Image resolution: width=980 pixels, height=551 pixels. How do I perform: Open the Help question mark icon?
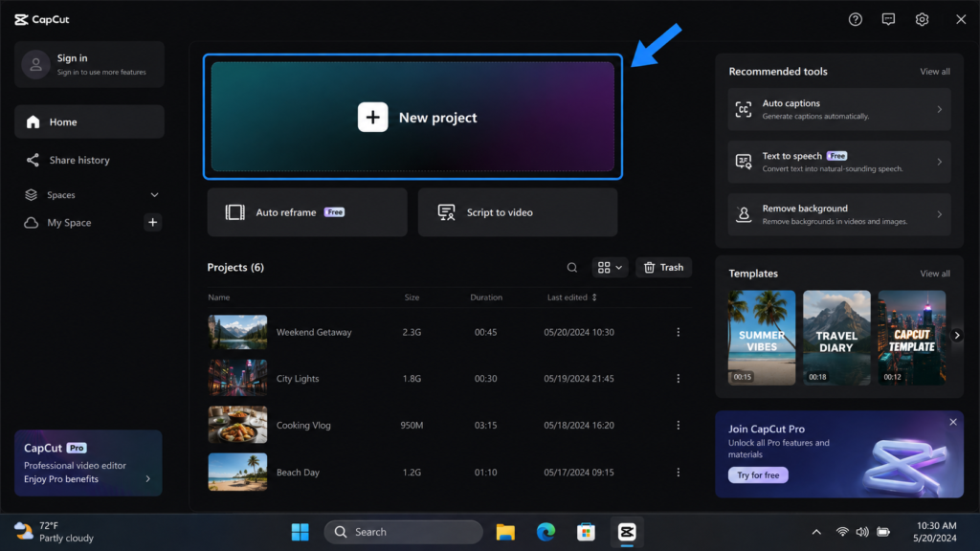click(x=855, y=19)
